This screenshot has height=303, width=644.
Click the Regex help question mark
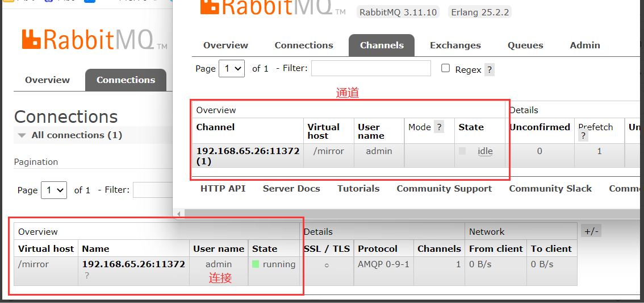click(x=489, y=69)
